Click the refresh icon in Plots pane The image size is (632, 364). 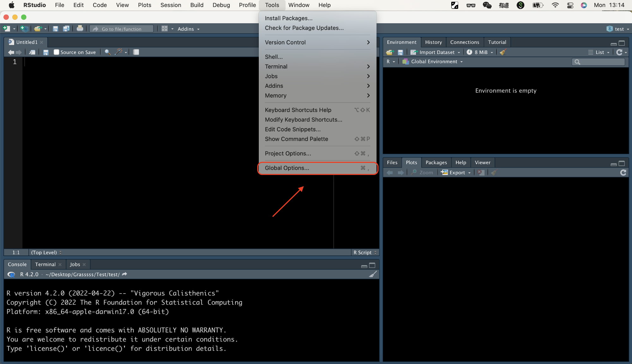[623, 172]
